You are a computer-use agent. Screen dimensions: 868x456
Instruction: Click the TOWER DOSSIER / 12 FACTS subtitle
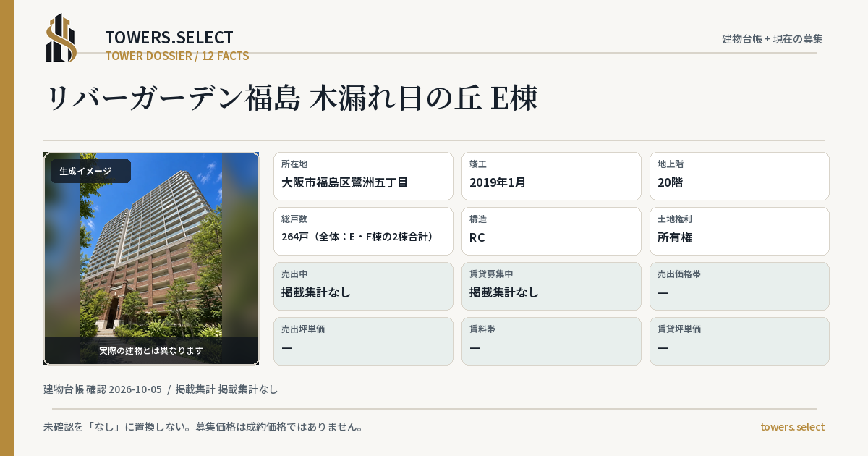(177, 56)
